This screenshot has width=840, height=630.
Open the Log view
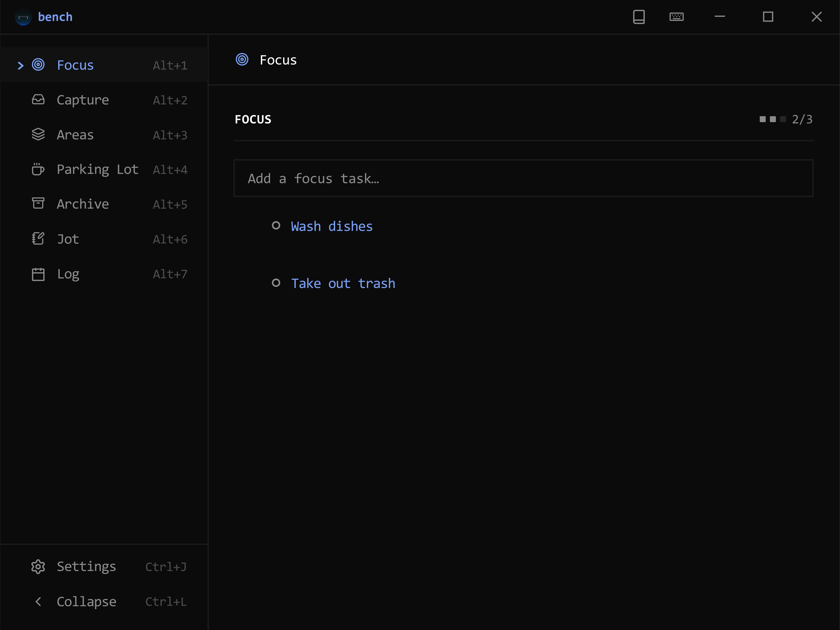[68, 274]
